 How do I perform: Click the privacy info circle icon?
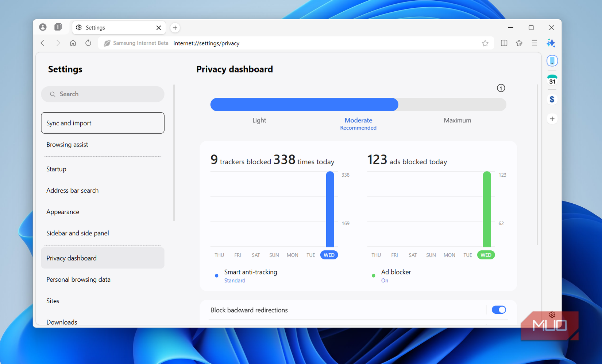pos(501,88)
